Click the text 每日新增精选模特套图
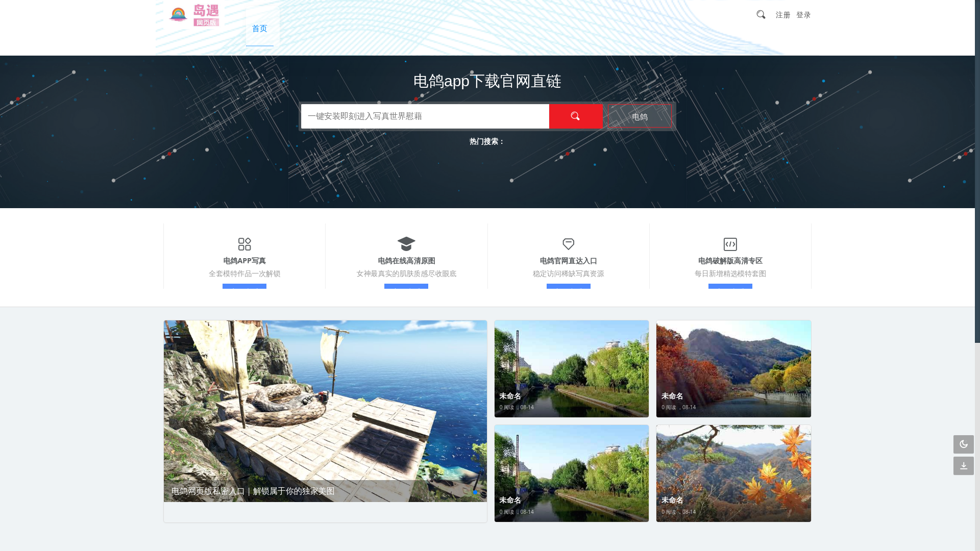980x551 pixels. click(x=730, y=273)
